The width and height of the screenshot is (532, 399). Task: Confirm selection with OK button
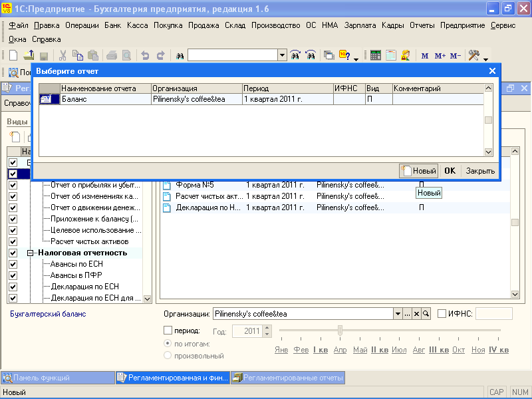tap(450, 171)
